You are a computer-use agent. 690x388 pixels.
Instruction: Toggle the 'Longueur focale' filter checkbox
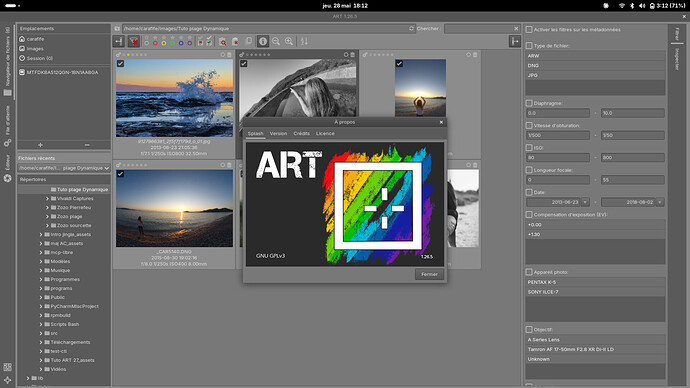tap(529, 170)
